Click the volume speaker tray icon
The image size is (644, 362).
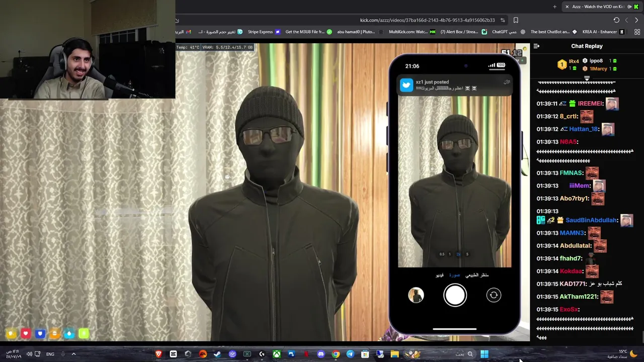coord(29,354)
